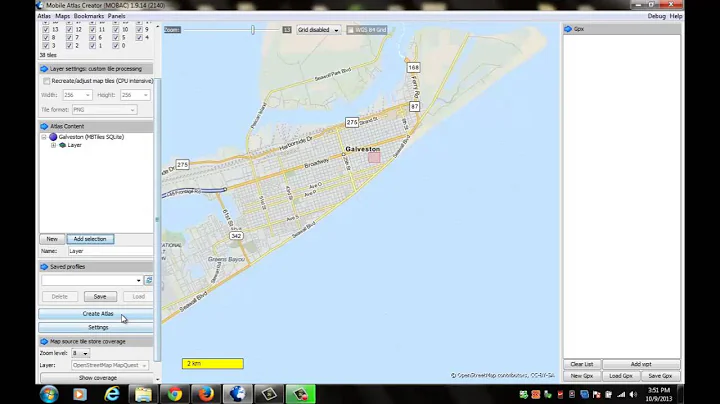This screenshot has width=720, height=404.
Task: Click Add selection button
Action: (90, 239)
